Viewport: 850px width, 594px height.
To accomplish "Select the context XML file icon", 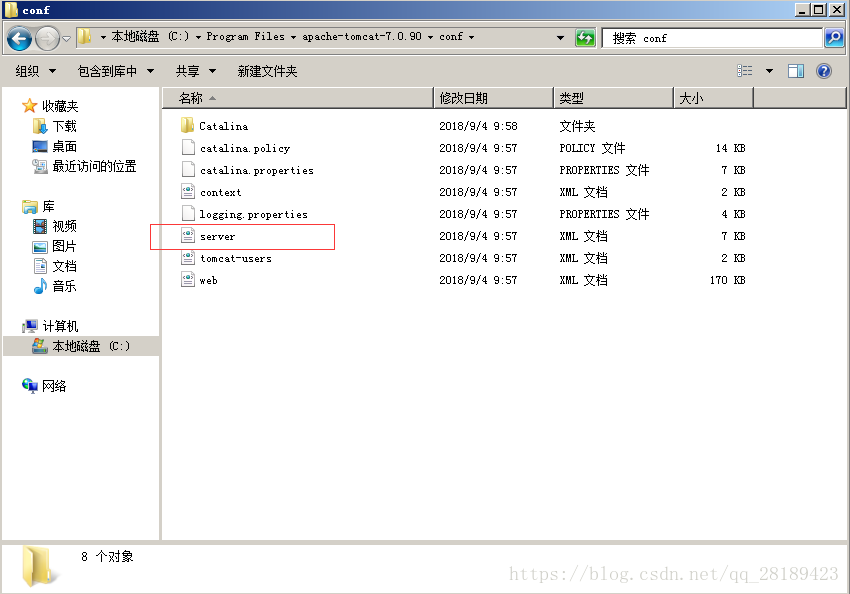I will coord(188,191).
